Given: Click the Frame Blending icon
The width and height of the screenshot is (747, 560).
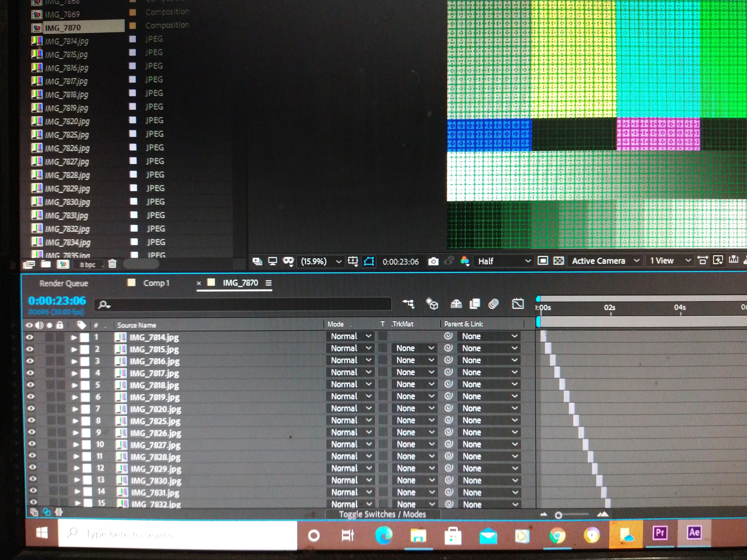Looking at the screenshot, I should 475,304.
